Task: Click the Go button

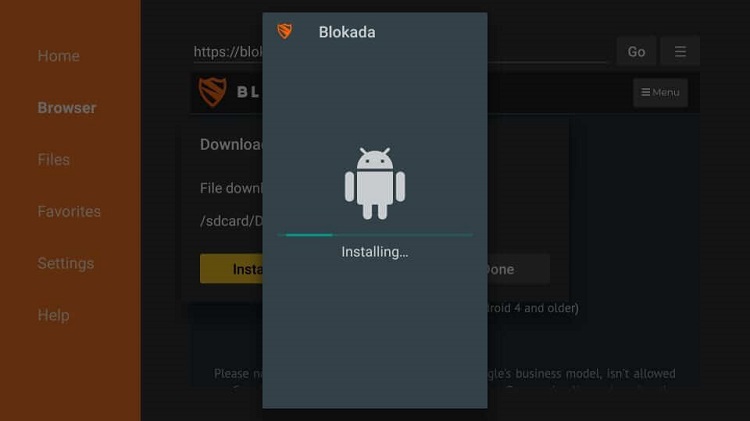Action: click(x=636, y=51)
